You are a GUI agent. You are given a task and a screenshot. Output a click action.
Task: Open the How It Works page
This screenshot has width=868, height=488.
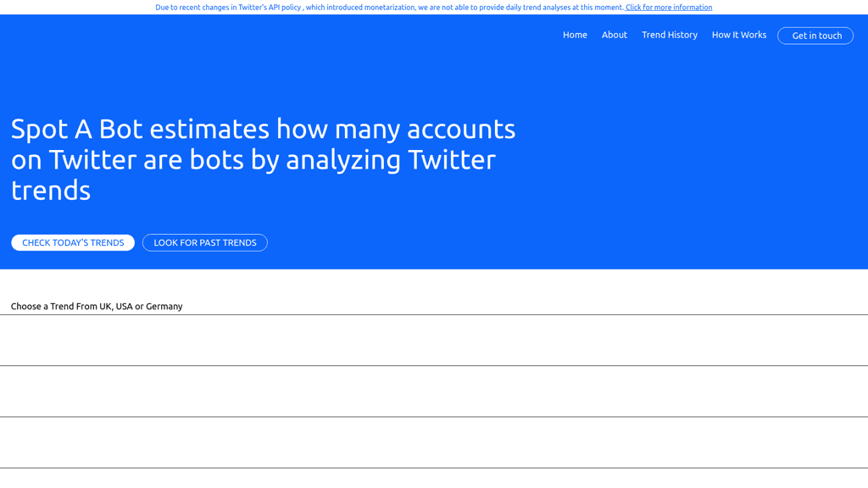(738, 35)
